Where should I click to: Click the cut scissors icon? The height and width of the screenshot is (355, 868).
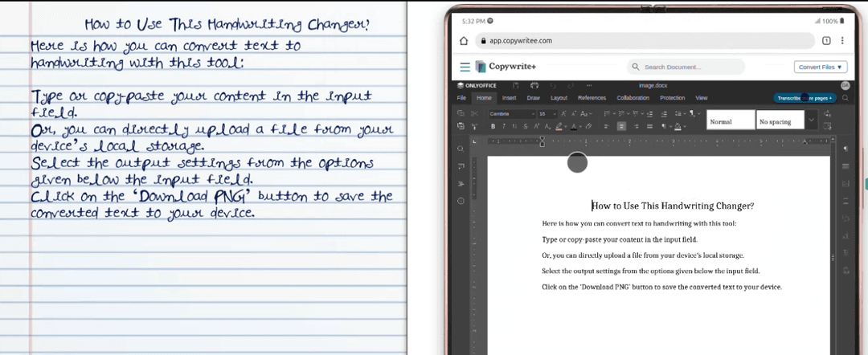(x=474, y=113)
